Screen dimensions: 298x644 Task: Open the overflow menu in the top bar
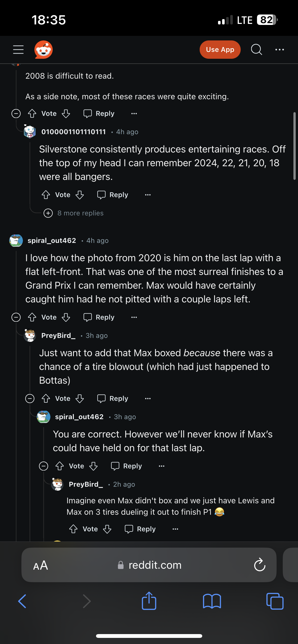279,50
